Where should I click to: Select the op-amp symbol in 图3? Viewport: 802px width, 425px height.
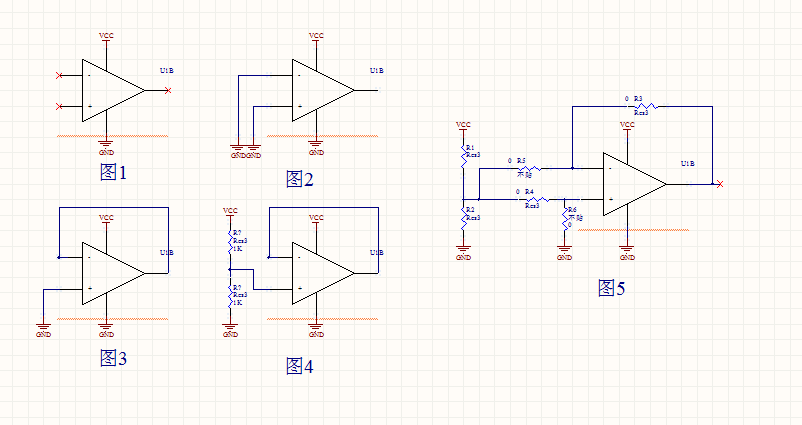pyautogui.click(x=110, y=273)
